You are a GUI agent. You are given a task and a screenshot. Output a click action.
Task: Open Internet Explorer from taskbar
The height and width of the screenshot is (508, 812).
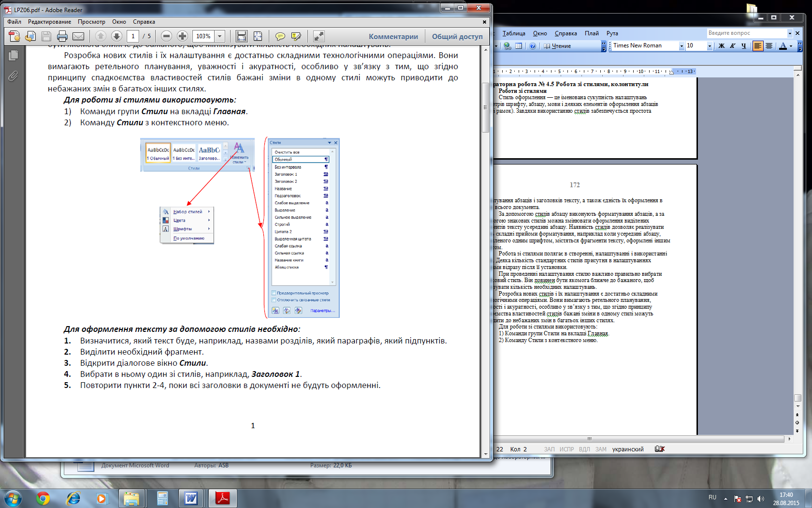73,498
